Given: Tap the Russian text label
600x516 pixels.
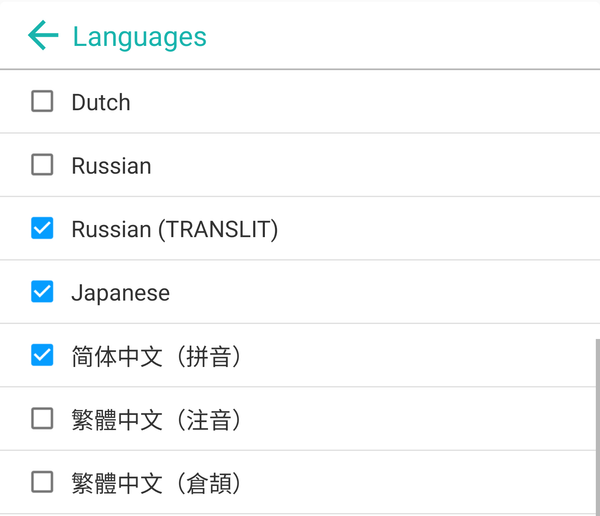Looking at the screenshot, I should click(x=111, y=166).
